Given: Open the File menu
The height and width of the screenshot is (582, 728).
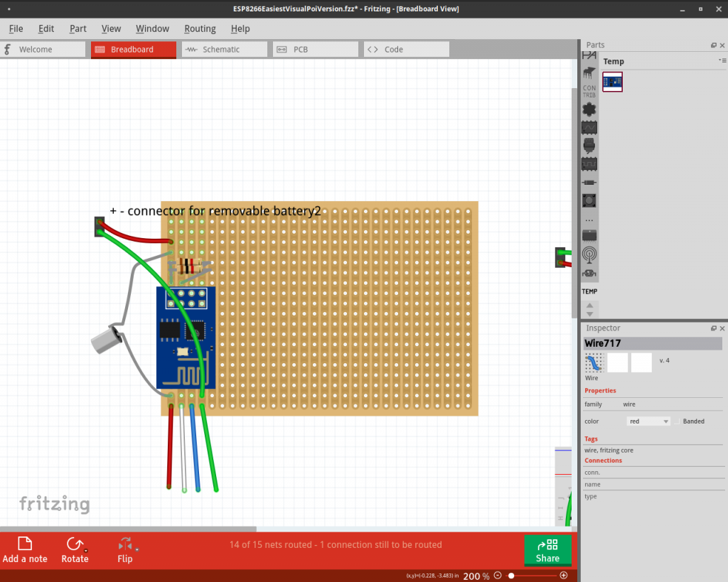Looking at the screenshot, I should click(16, 28).
